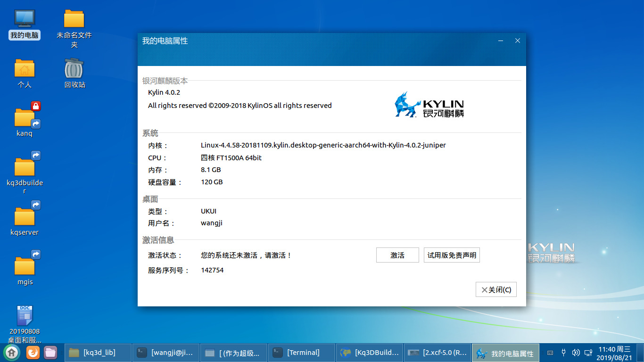Image resolution: width=644 pixels, height=362 pixels.
Task: Click the desktop type value UKUI
Action: [208, 211]
